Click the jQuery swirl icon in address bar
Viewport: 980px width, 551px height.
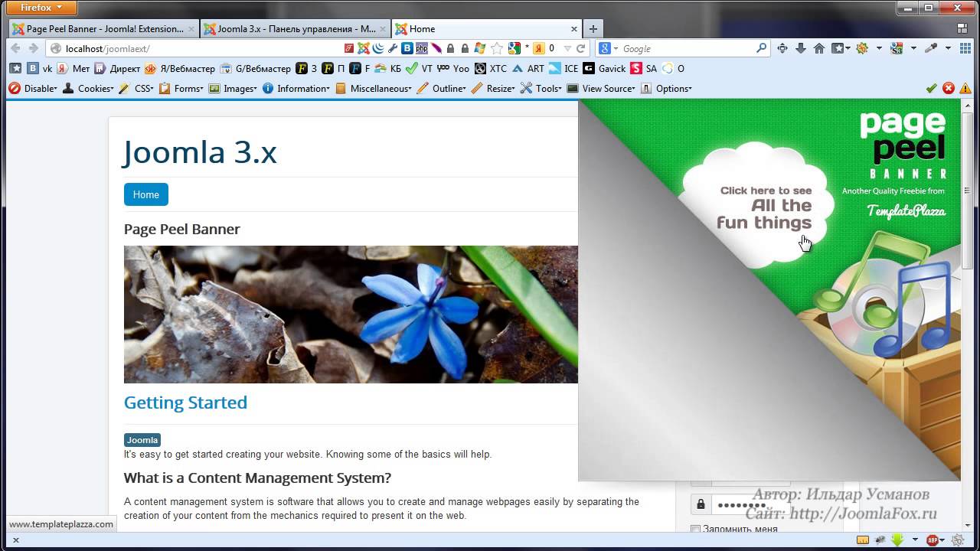378,48
